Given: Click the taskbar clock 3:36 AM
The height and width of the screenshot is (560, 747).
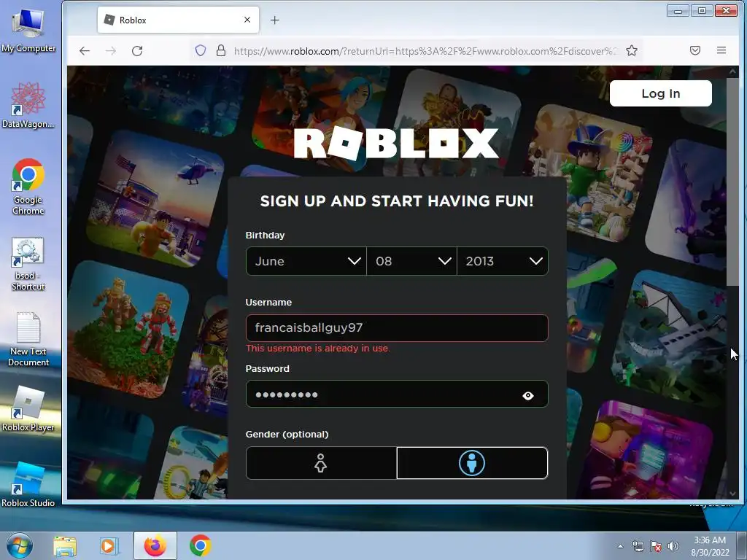Looking at the screenshot, I should [710, 546].
